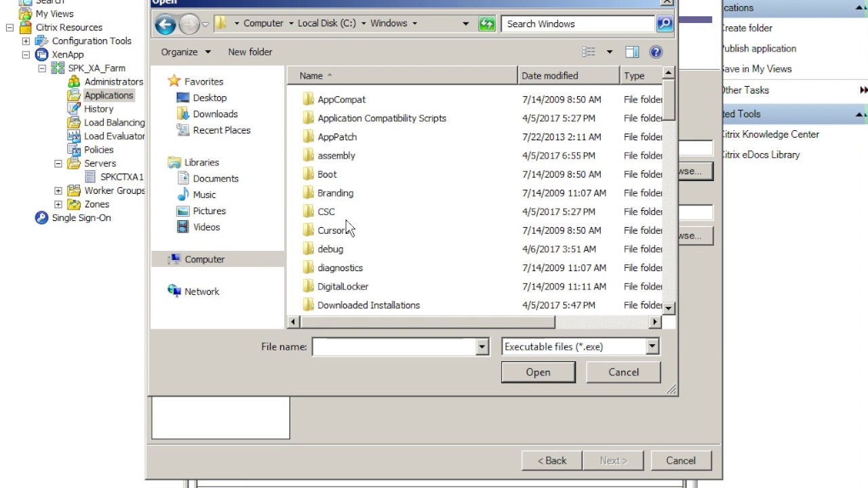Click the Recent Places icon
The height and width of the screenshot is (488, 868).
[x=182, y=130]
